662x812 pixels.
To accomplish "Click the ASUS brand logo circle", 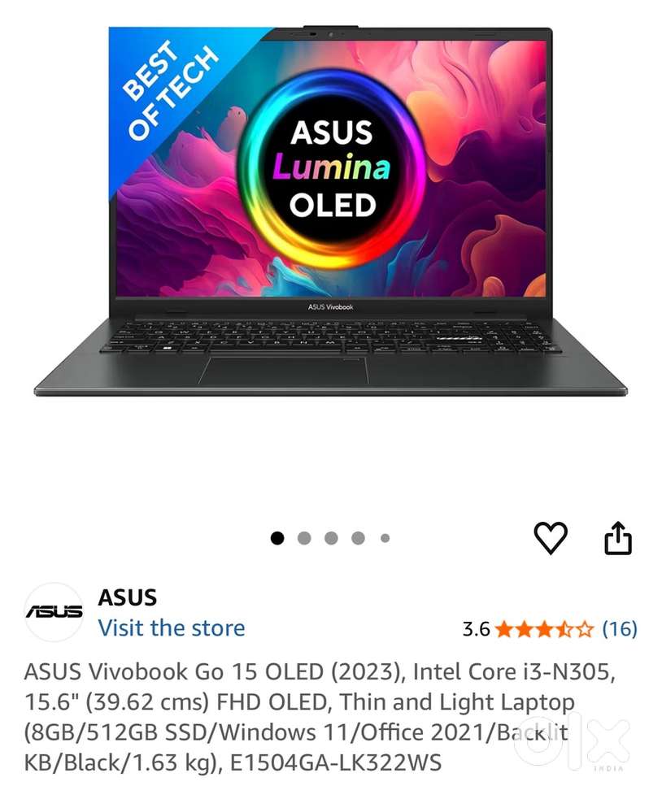I will pos(54,612).
